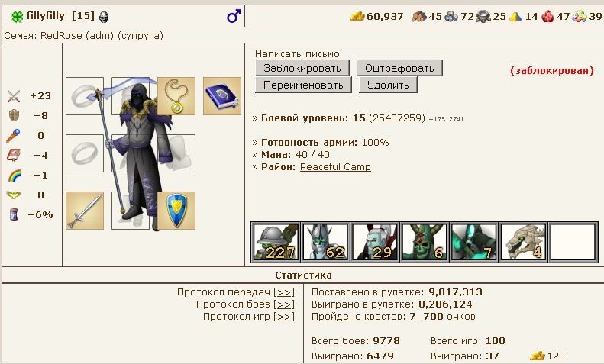Click the clover clan icon beside fillyfilly
604x364 pixels.
[x=17, y=17]
